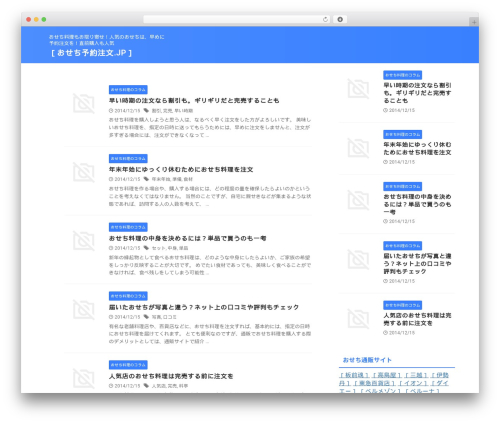The width and height of the screenshot is (500, 423).
Task: Click the tag icon under main post 年末年始にゆっくり休む
Action: click(x=146, y=179)
